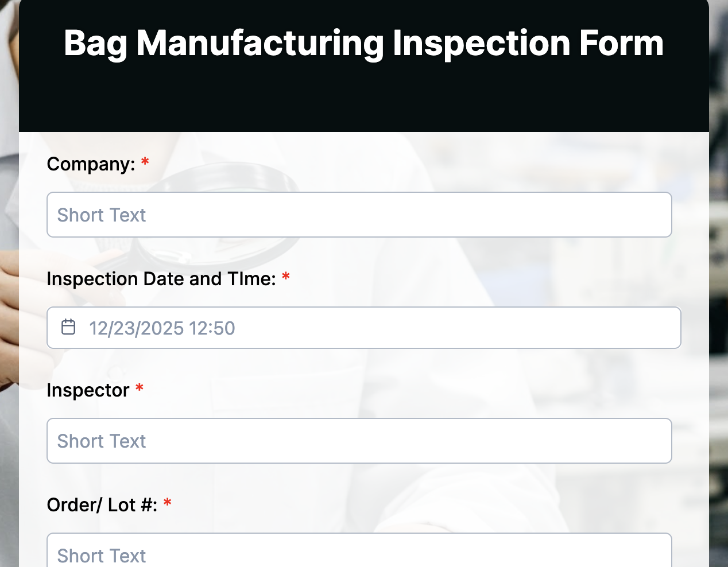
Task: Click the Company: field label
Action: tap(92, 164)
